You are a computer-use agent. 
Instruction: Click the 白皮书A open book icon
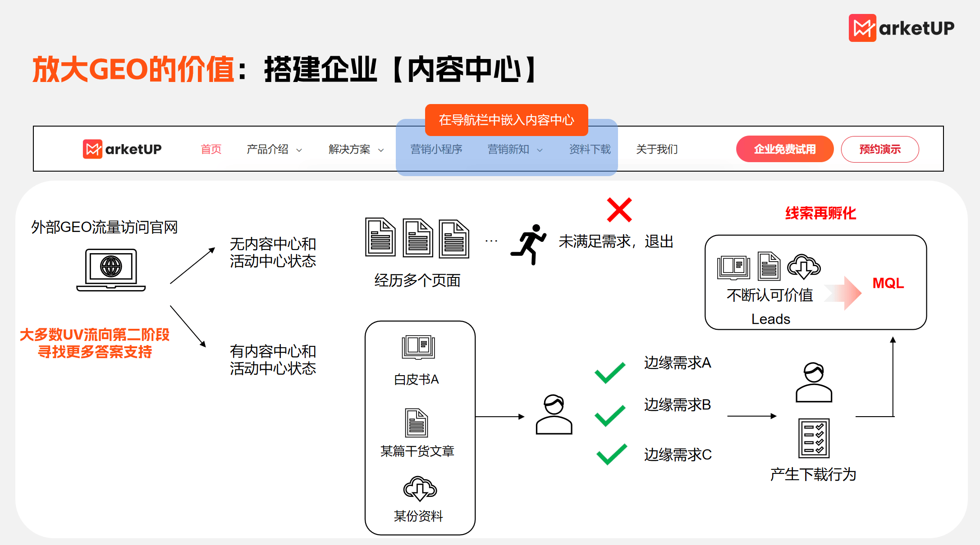click(418, 347)
